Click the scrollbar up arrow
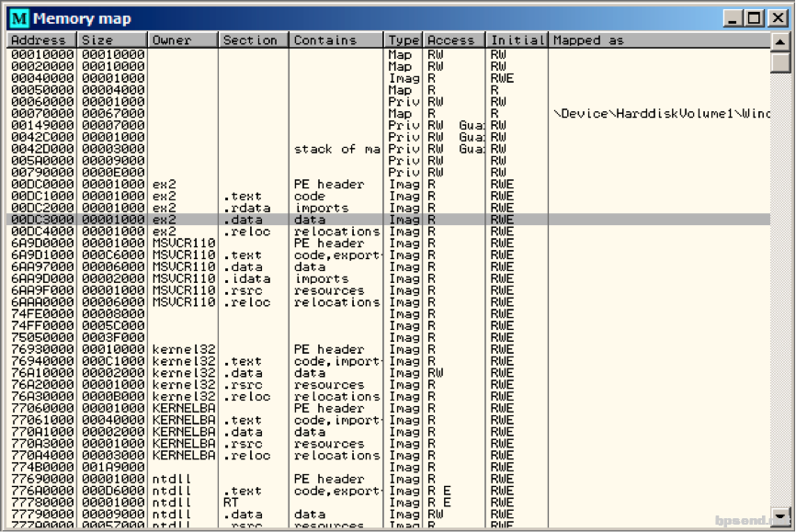796x532 pixels. [x=779, y=41]
